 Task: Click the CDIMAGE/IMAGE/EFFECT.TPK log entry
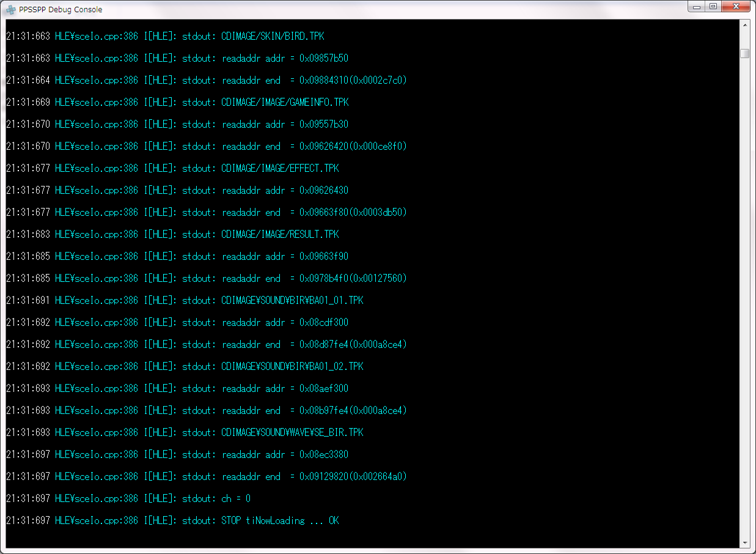(x=280, y=169)
